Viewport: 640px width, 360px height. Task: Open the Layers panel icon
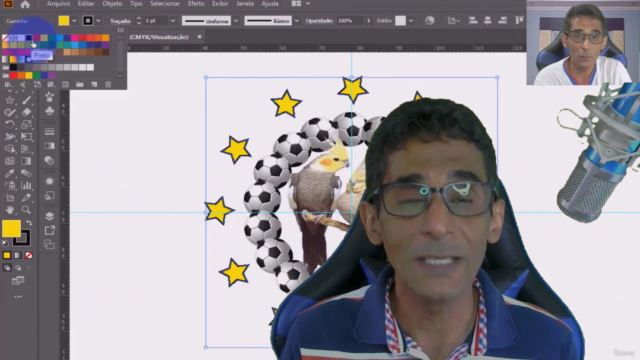coord(49,216)
